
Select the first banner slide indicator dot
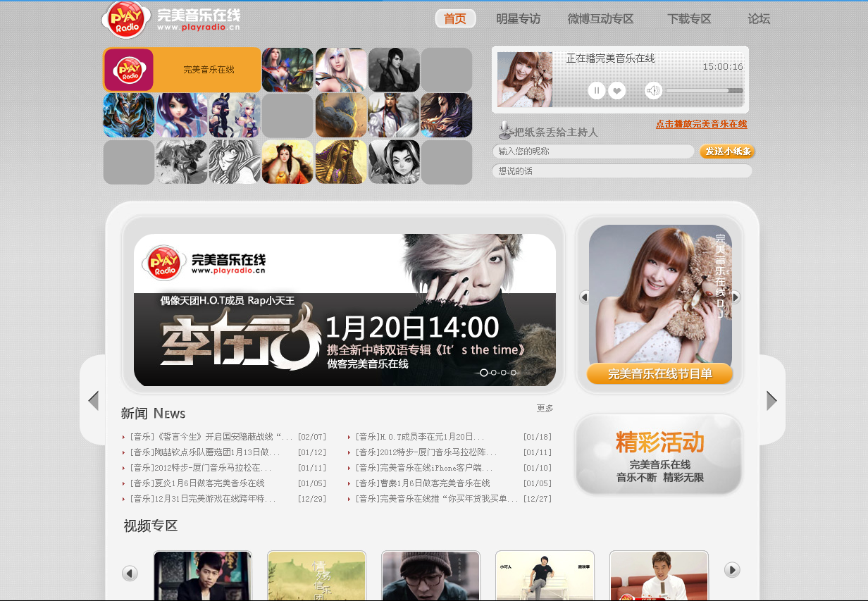pos(483,373)
